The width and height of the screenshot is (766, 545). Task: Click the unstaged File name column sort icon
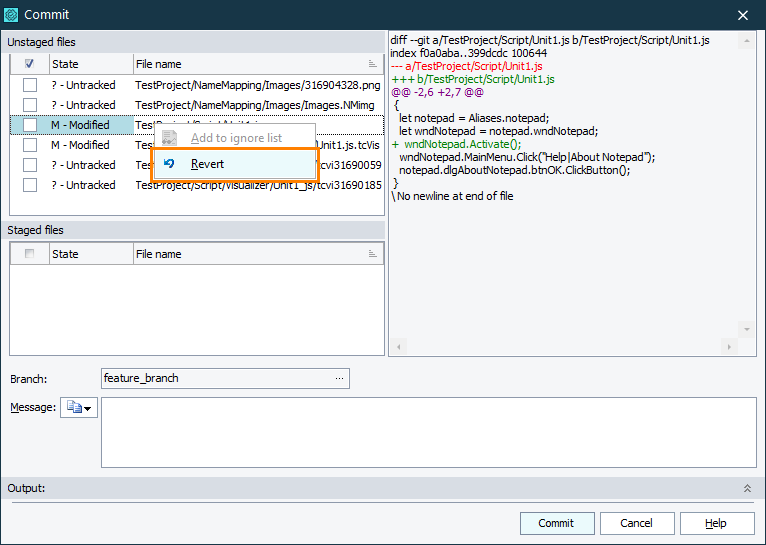point(373,64)
